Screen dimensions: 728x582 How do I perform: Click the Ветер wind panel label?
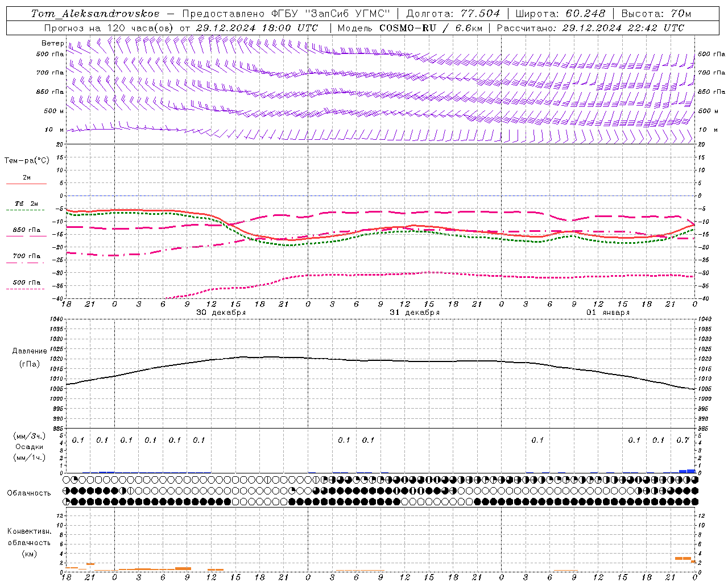click(52, 43)
